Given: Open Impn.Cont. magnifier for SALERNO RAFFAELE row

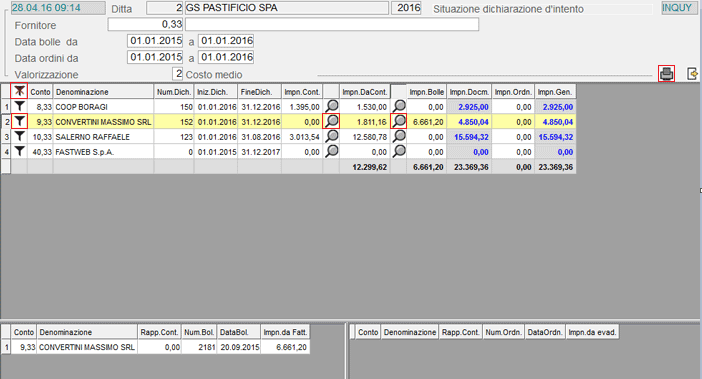Looking at the screenshot, I should click(331, 136).
